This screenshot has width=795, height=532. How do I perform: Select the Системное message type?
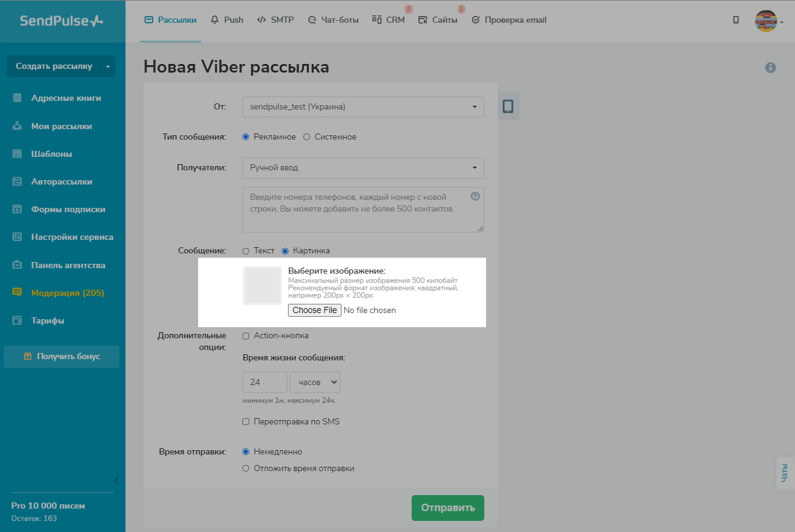click(306, 137)
